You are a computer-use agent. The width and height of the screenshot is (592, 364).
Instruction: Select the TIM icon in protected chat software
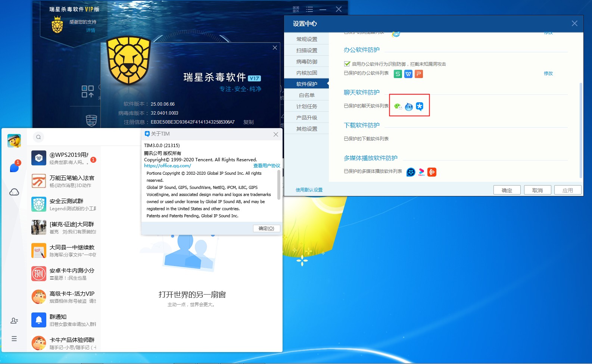click(420, 107)
